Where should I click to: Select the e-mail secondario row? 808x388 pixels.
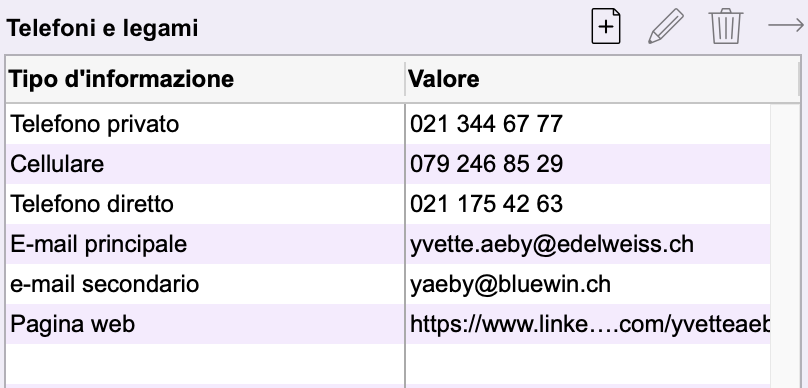388,284
